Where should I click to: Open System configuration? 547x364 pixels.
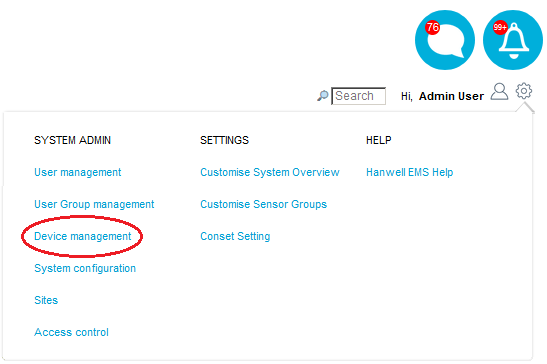[x=85, y=268]
